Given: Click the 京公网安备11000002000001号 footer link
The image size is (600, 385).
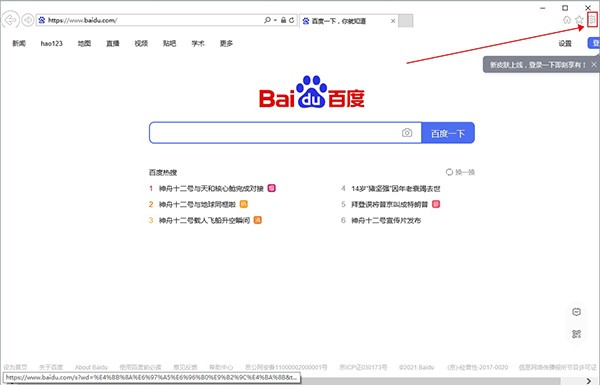Looking at the screenshot, I should tap(286, 367).
